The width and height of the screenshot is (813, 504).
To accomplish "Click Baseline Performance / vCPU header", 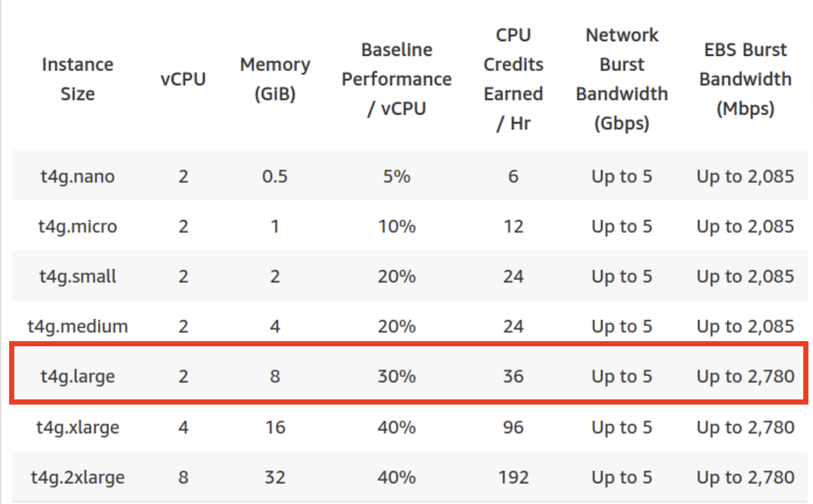I will tap(397, 79).
